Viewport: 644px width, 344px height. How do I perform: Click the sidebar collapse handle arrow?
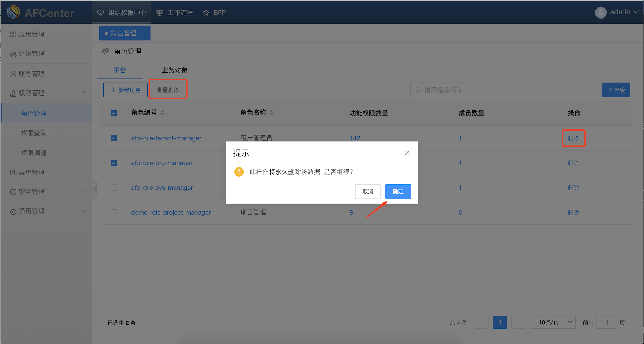(x=94, y=189)
